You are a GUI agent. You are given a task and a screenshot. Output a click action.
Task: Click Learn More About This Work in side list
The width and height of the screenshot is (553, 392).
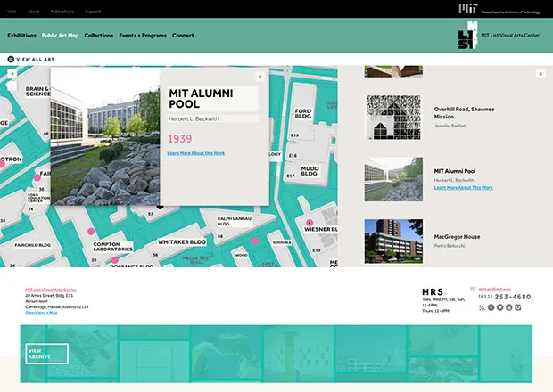coord(463,188)
